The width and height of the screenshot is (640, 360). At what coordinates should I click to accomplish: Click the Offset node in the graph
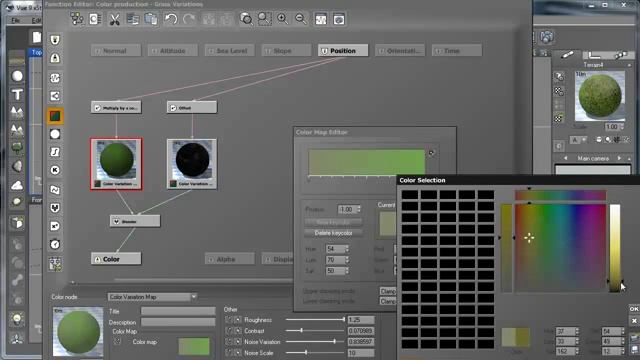(192, 108)
